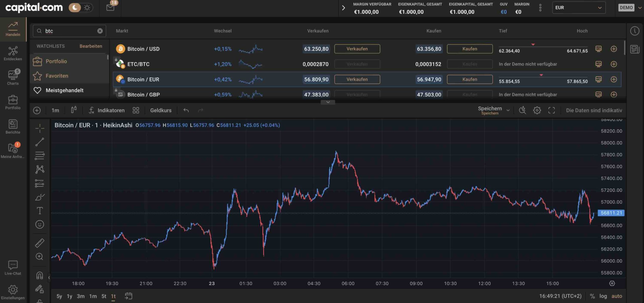
Task: Add Bitcoin / EUR to watchlist with plus
Action: pyautogui.click(x=614, y=79)
